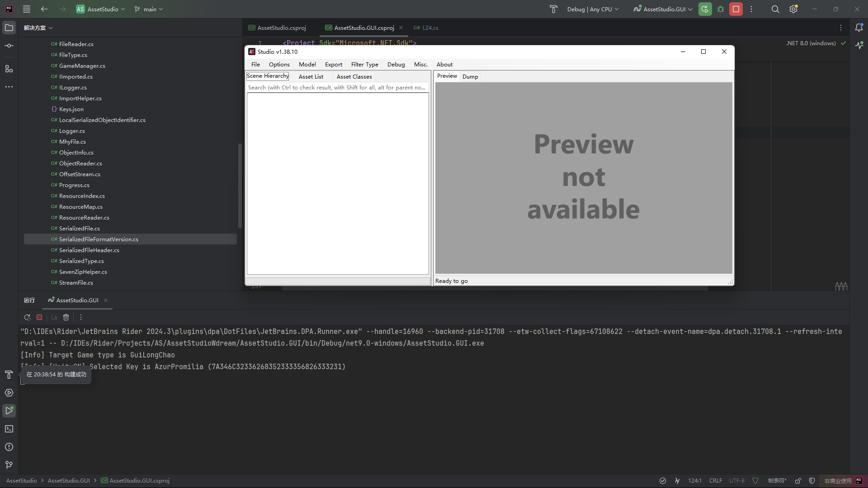Toggle the Explorer folder tool window
The width and height of the screenshot is (868, 488).
pos(9,28)
